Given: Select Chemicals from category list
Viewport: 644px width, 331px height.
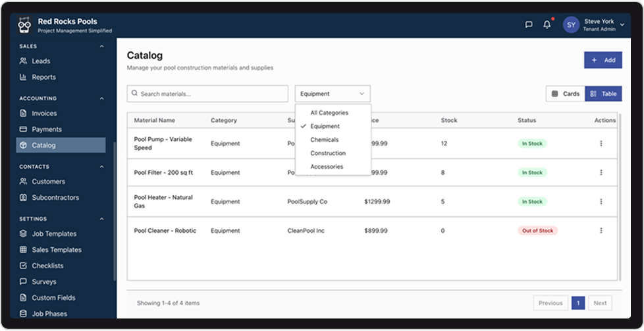Looking at the screenshot, I should 324,140.
